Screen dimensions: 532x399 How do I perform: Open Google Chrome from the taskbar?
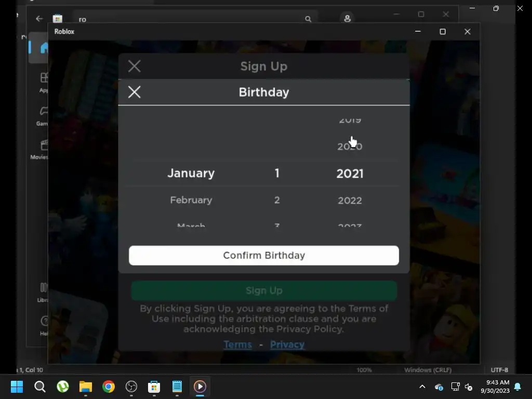(109, 387)
